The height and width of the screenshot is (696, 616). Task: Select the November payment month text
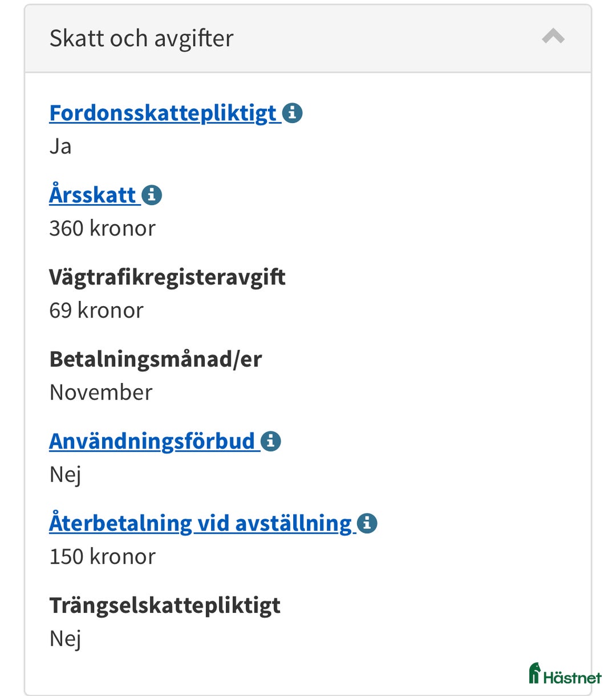click(x=101, y=393)
